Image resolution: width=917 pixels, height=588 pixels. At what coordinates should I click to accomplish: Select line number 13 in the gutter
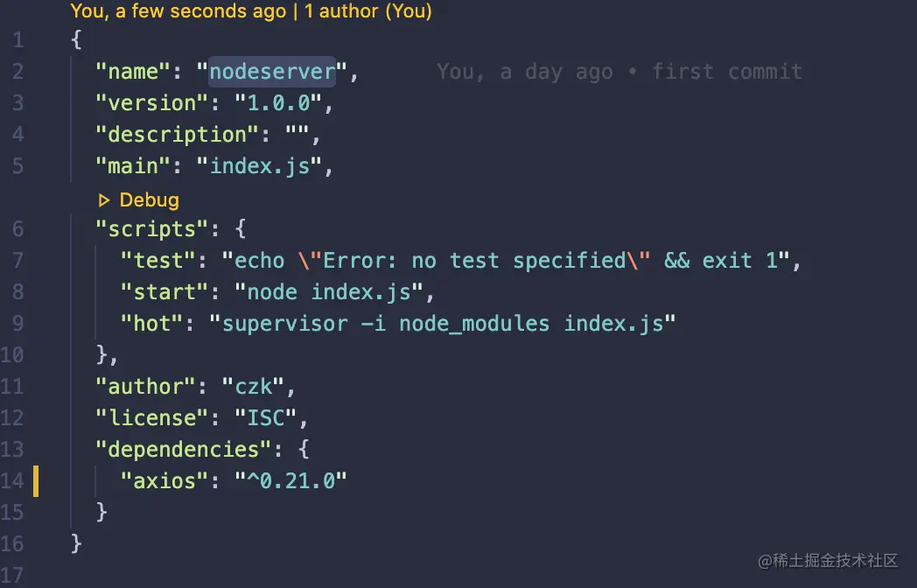[13, 450]
